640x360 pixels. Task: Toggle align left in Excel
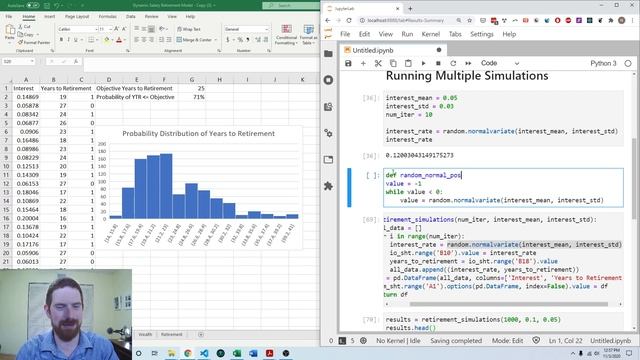click(136, 40)
